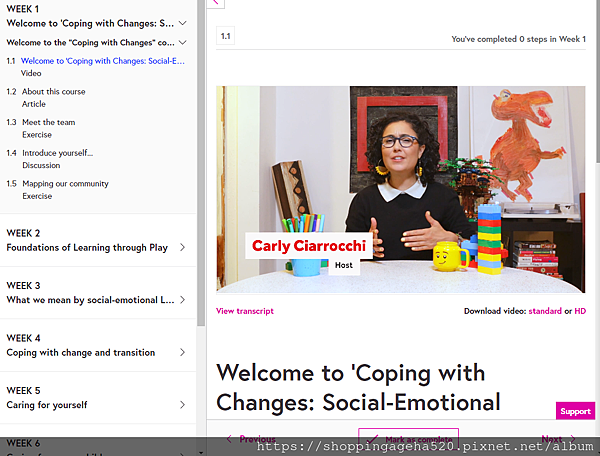Download video in HD quality
This screenshot has width=600, height=456.
click(580, 311)
